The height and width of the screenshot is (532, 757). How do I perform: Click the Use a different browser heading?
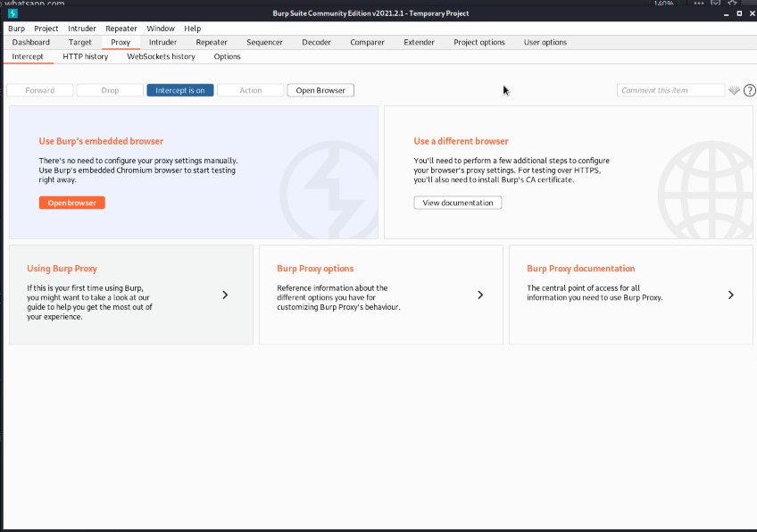click(461, 141)
